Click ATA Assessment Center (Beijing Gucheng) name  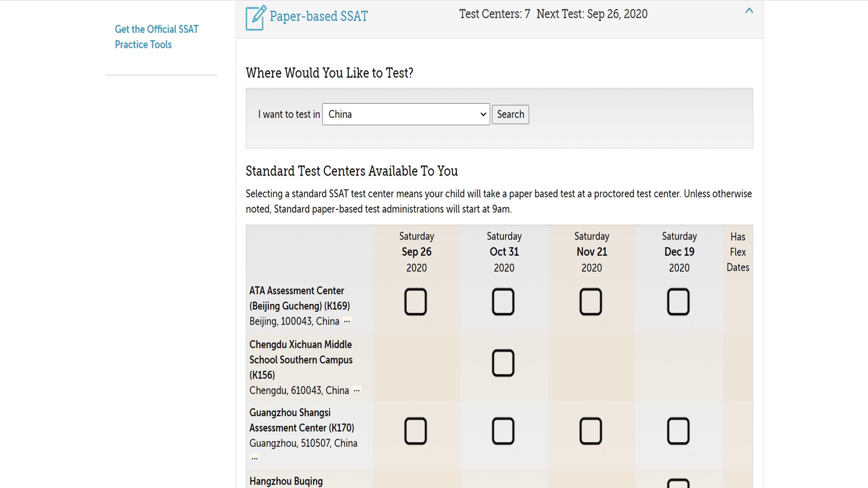(x=299, y=298)
